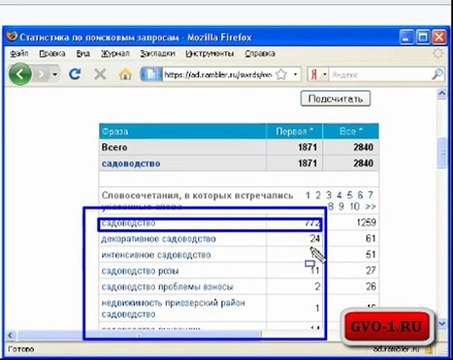Bookmark this page with the star icon

click(282, 74)
